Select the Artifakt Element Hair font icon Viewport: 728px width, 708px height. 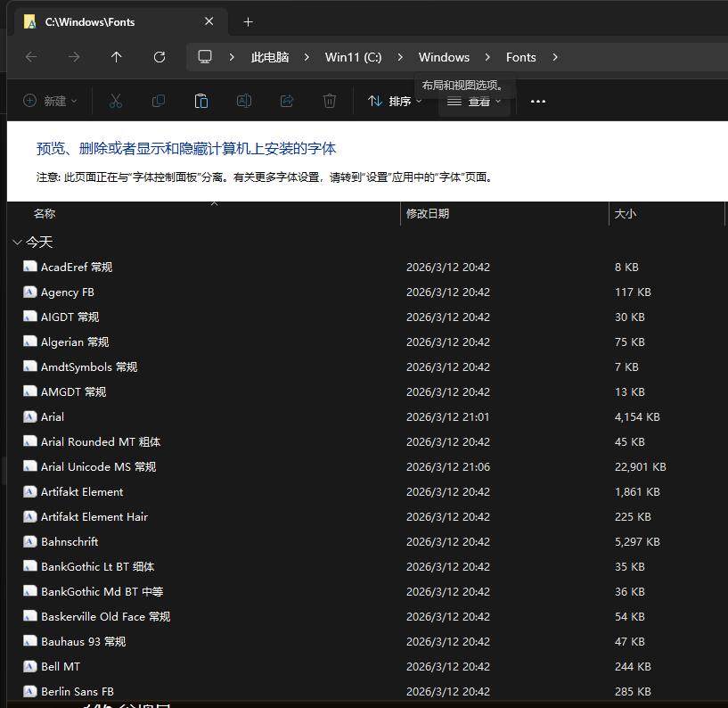pyautogui.click(x=29, y=516)
